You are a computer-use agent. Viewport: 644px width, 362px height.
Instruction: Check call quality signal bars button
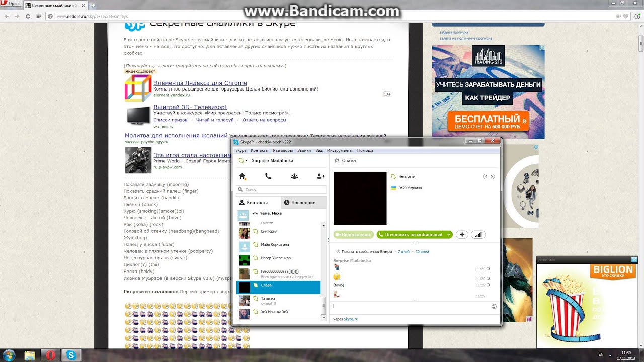coord(478,235)
